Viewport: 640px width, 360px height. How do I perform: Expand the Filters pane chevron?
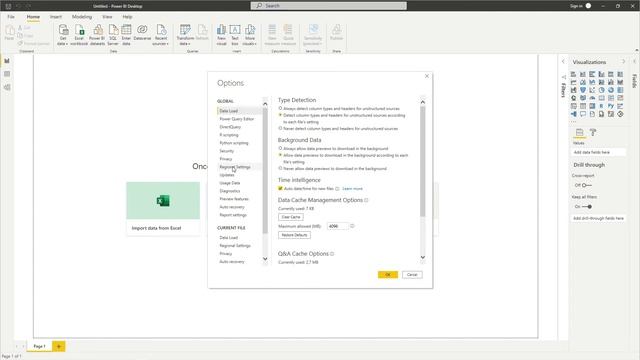click(563, 62)
